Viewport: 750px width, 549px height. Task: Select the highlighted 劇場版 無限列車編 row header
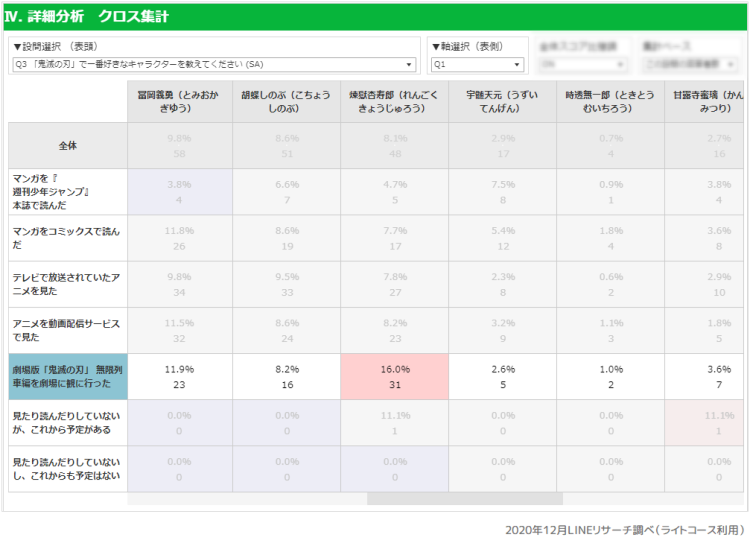(x=68, y=376)
